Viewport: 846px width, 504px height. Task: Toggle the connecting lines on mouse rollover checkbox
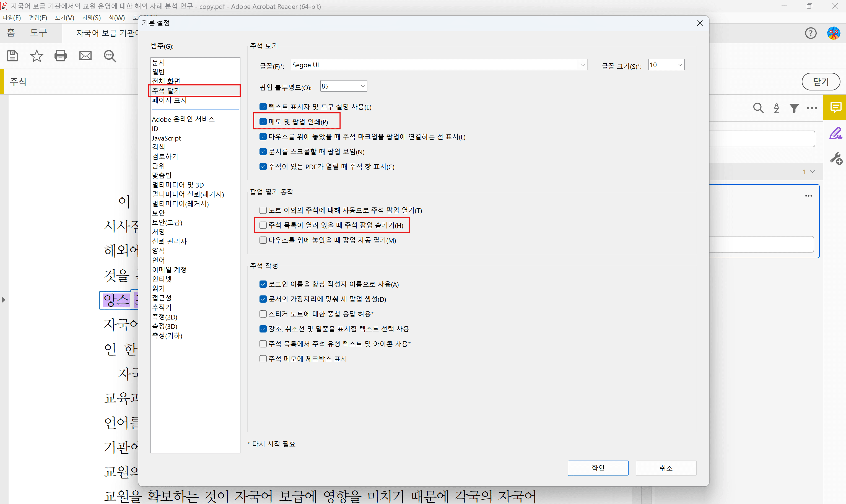(x=263, y=137)
